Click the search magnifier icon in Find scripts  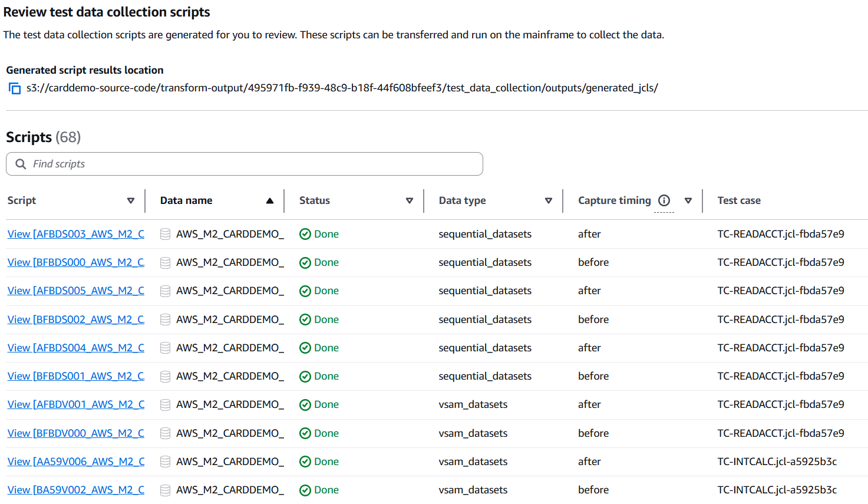point(21,164)
